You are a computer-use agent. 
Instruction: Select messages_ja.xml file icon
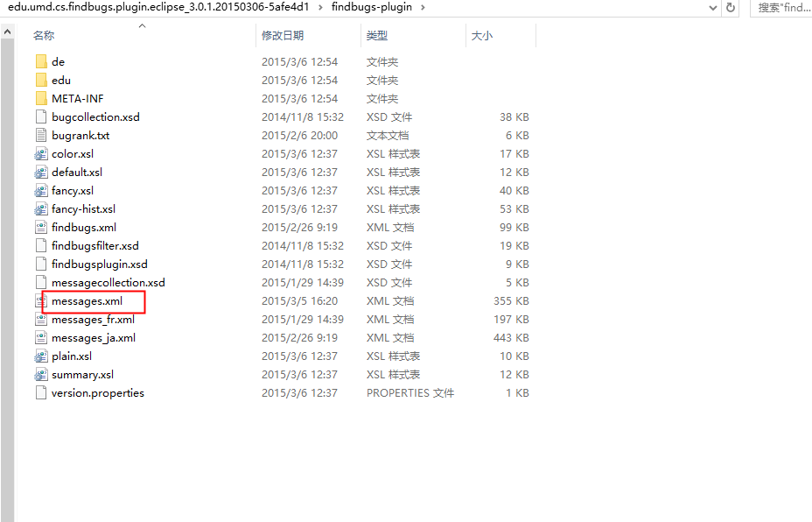pyautogui.click(x=41, y=338)
